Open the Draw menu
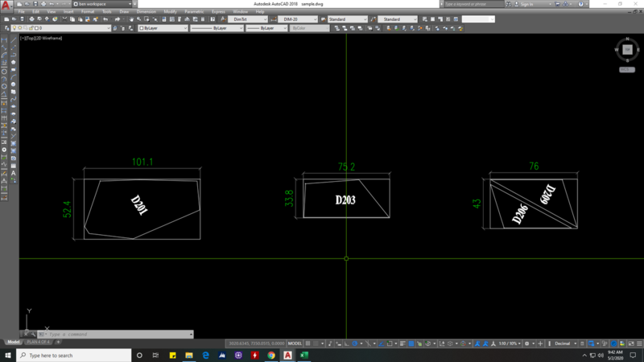 tap(124, 12)
